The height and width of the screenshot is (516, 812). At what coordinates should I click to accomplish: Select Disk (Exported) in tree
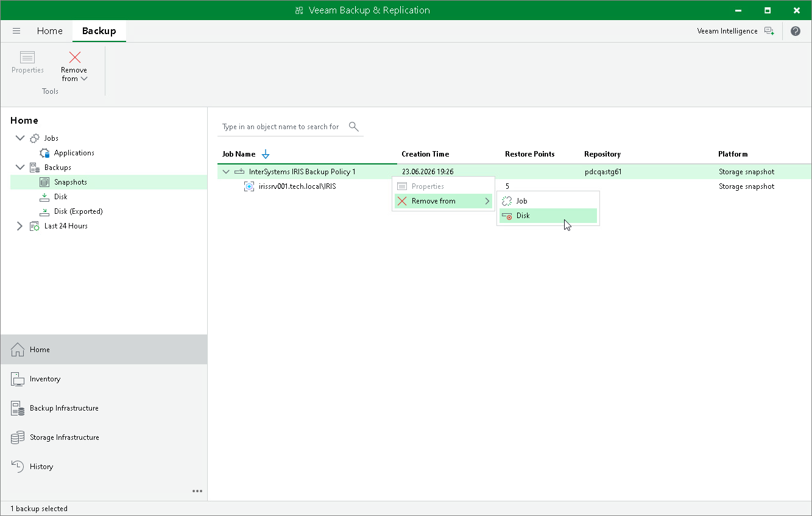point(78,211)
